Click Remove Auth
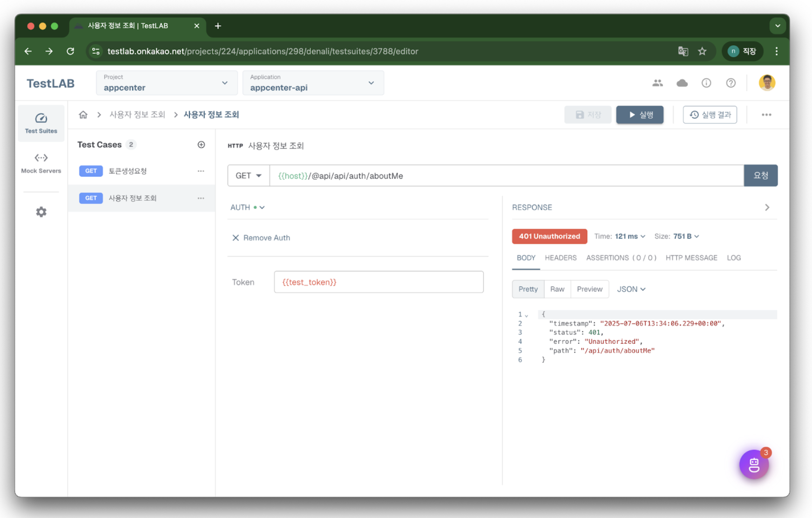 point(261,238)
